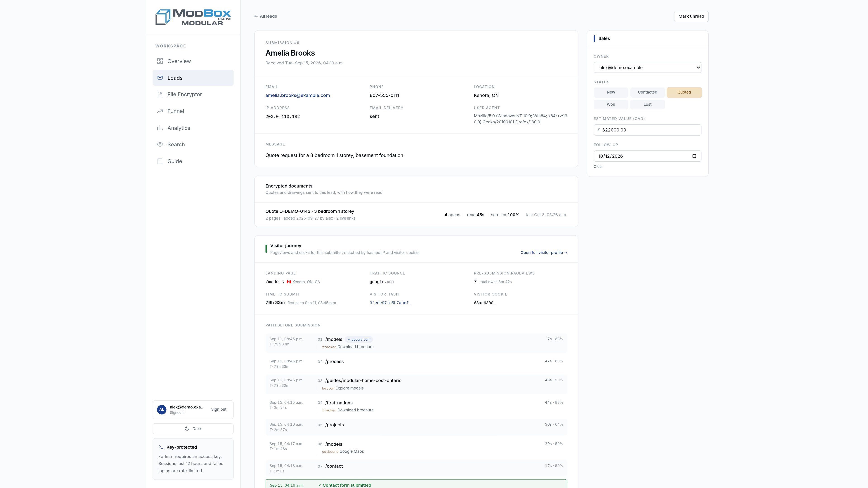The height and width of the screenshot is (488, 868).
Task: Click the IP address 203.0.113.182
Action: coord(282,117)
